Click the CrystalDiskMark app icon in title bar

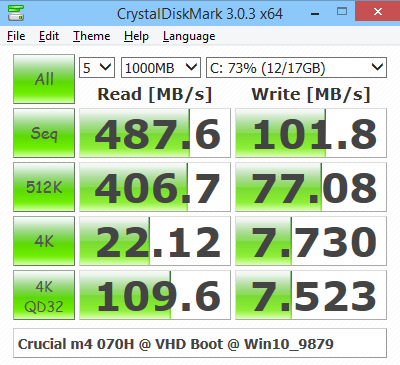[16, 13]
